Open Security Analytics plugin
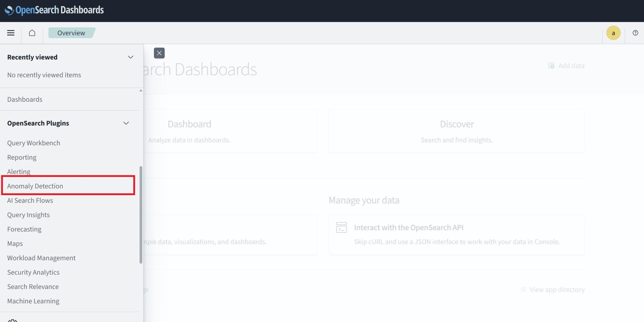The width and height of the screenshot is (644, 322). click(x=33, y=272)
